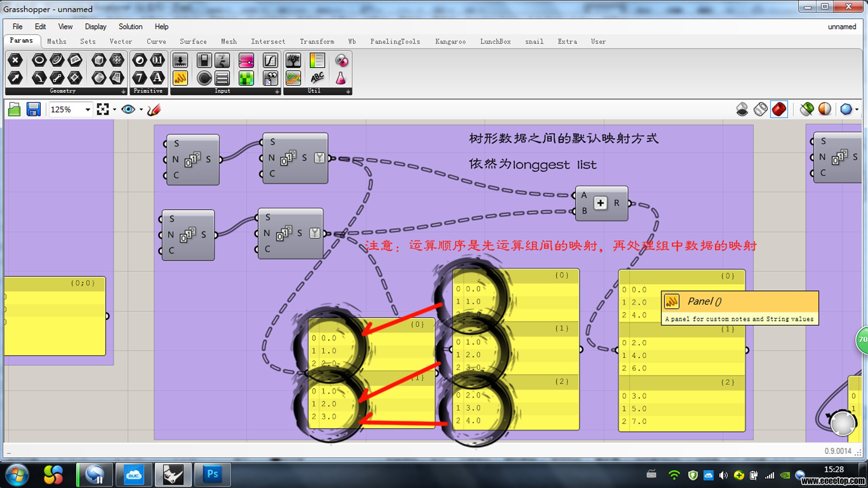This screenshot has height=488, width=868.
Task: Turn off preview with the dark cylinder icon
Action: coord(742,109)
